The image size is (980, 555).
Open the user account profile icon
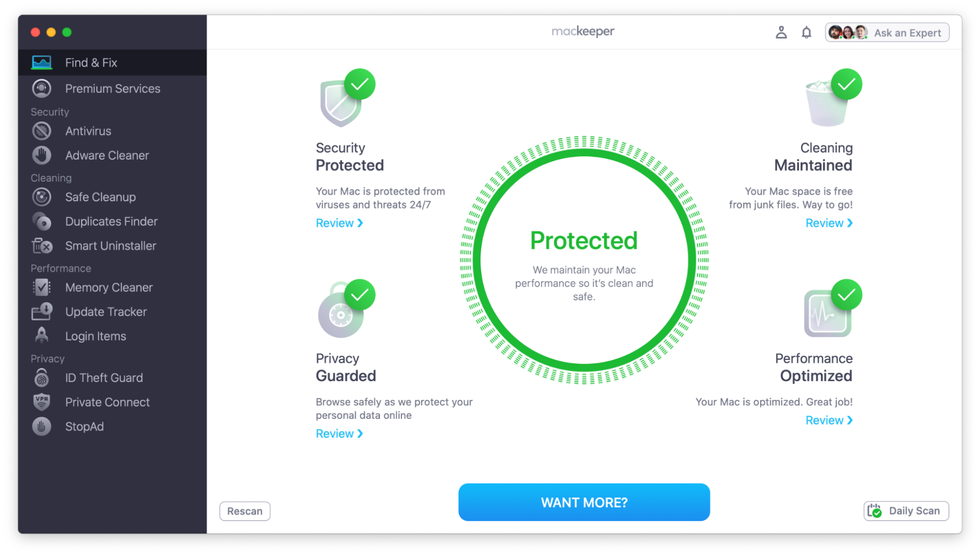tap(781, 33)
